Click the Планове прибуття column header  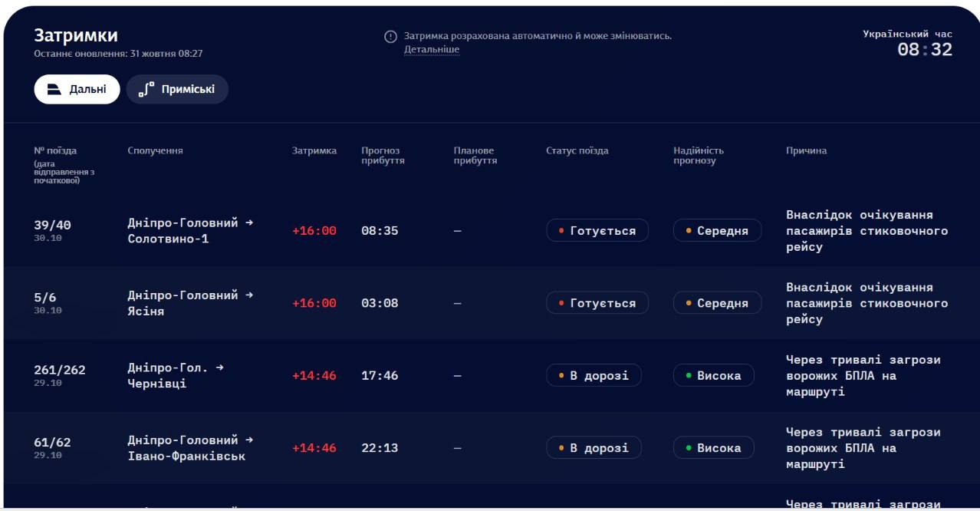coord(475,156)
